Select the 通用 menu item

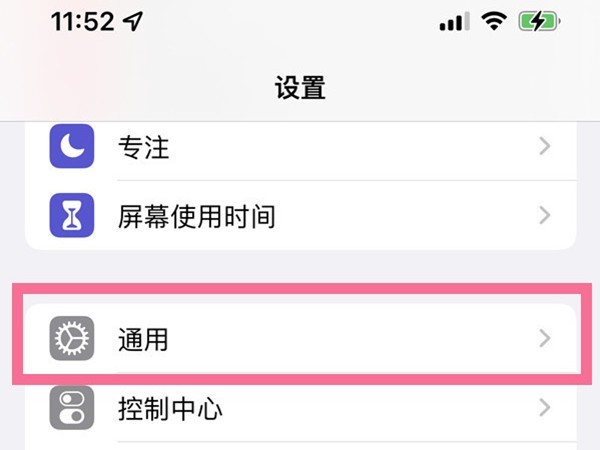pos(300,339)
